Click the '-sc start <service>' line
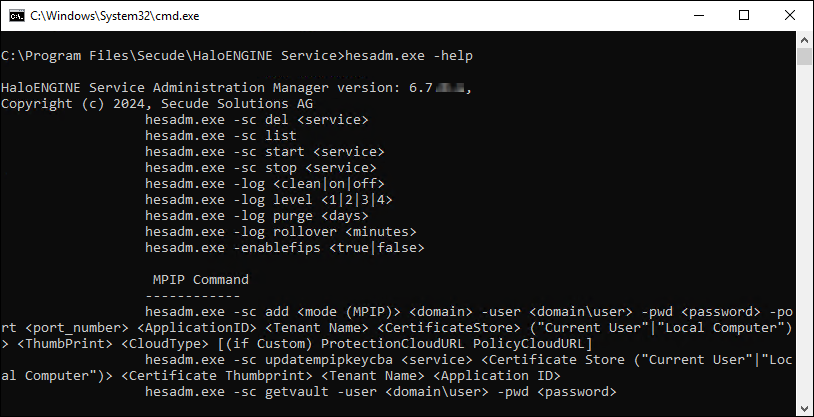 tap(264, 151)
